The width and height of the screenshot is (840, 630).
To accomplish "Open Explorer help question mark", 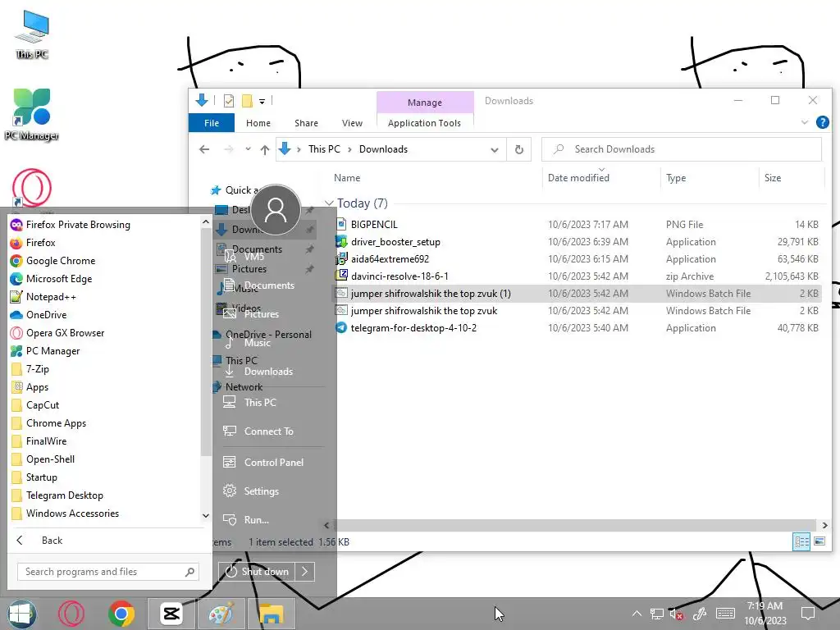I will [x=822, y=122].
